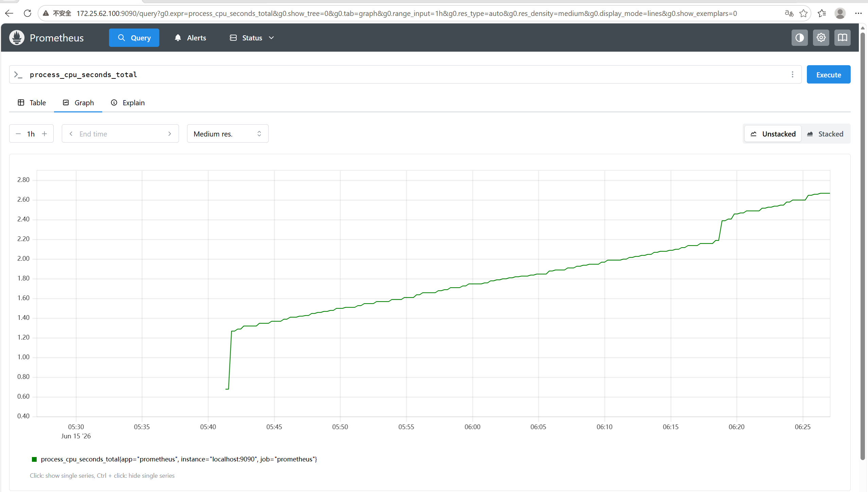
Task: Click the terminal prompt icon in the query box
Action: [18, 75]
